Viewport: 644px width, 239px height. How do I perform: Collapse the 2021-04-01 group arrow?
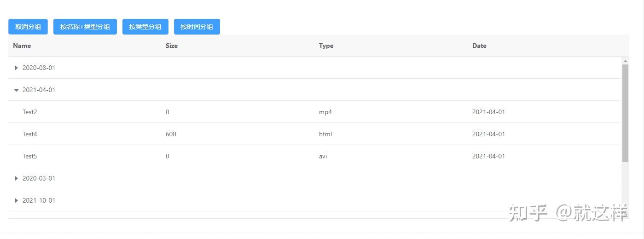(x=17, y=90)
